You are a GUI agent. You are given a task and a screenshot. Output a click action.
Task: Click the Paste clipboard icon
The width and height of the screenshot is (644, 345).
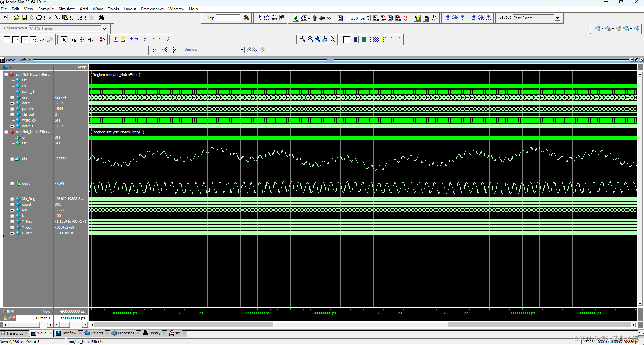point(65,18)
